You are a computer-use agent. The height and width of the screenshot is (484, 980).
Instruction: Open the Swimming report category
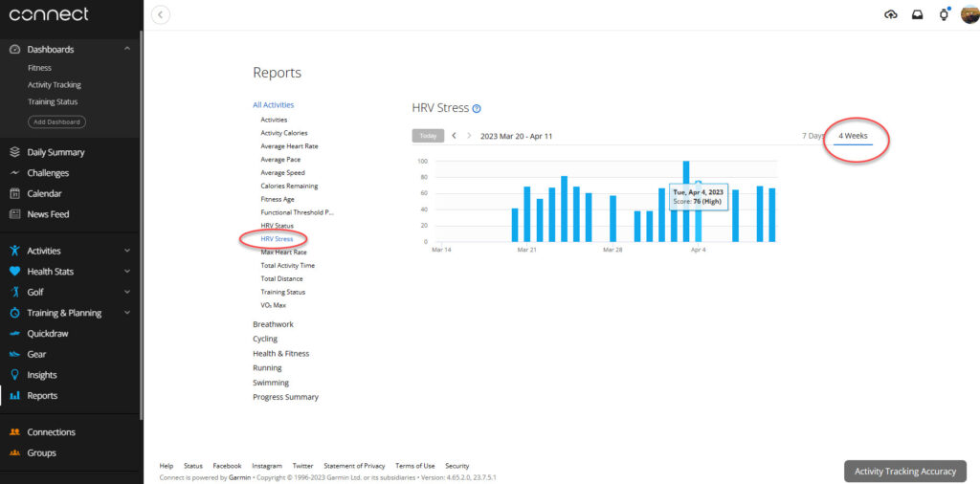pyautogui.click(x=271, y=383)
